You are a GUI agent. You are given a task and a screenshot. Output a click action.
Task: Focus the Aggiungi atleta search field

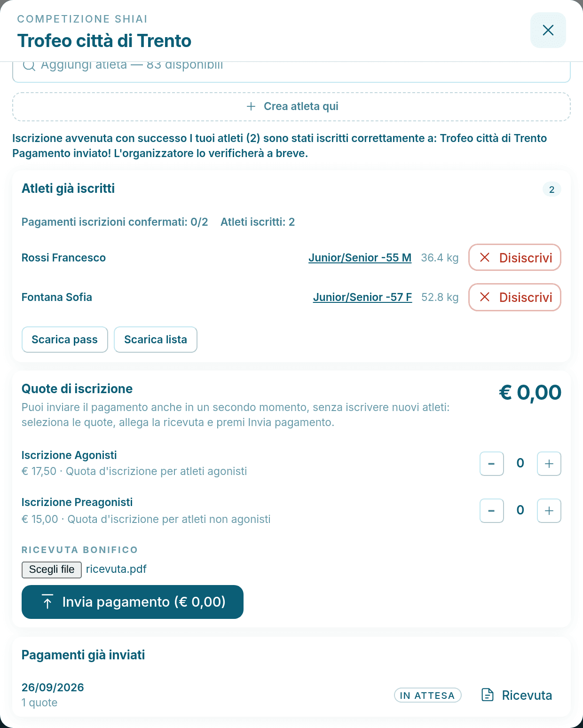(x=291, y=71)
